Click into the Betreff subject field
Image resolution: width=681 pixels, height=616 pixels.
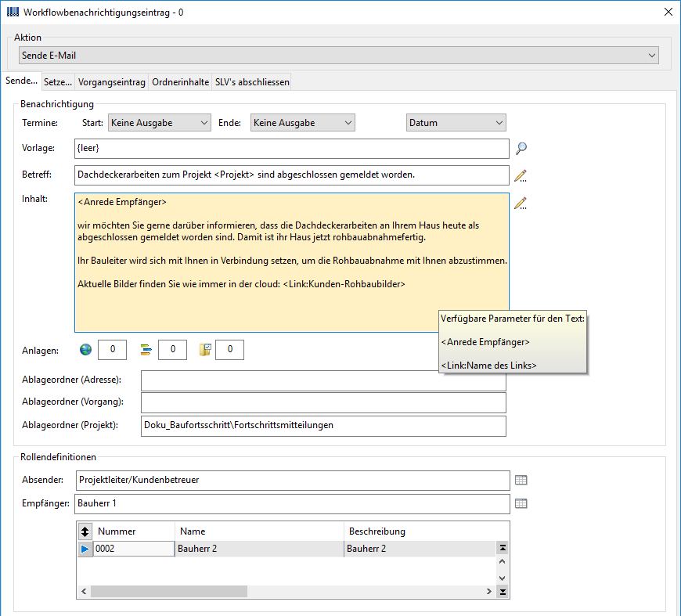(x=292, y=175)
